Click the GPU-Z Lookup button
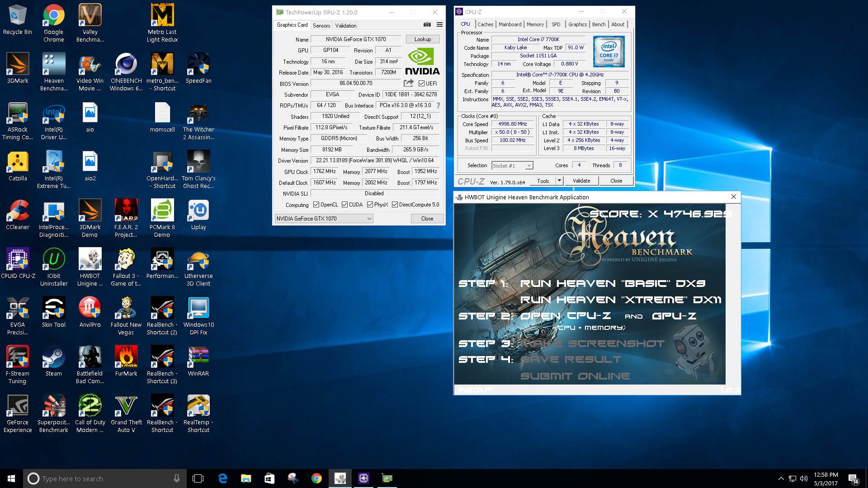Viewport: 868px width, 488px height. pos(423,39)
